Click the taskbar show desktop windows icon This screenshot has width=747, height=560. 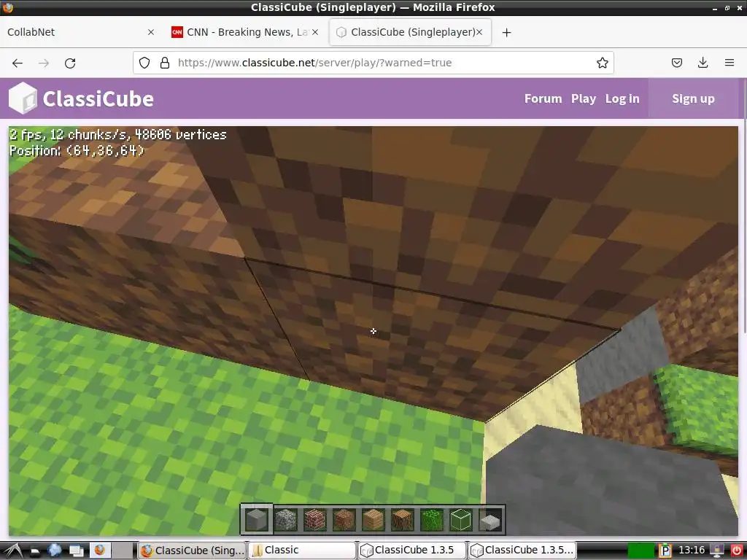[76, 551]
